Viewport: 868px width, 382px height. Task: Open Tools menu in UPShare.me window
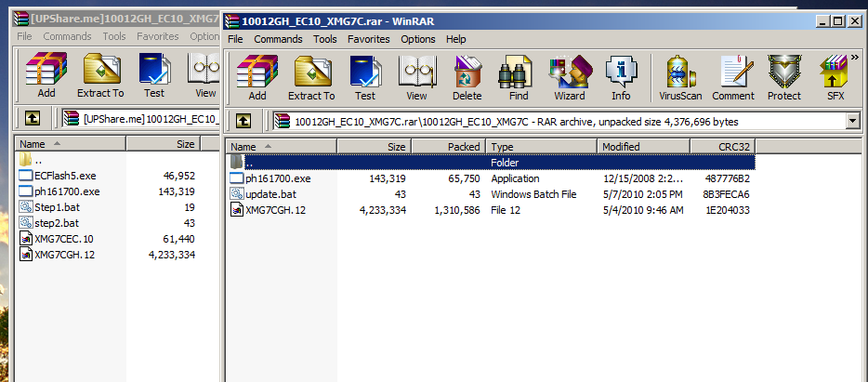click(114, 36)
